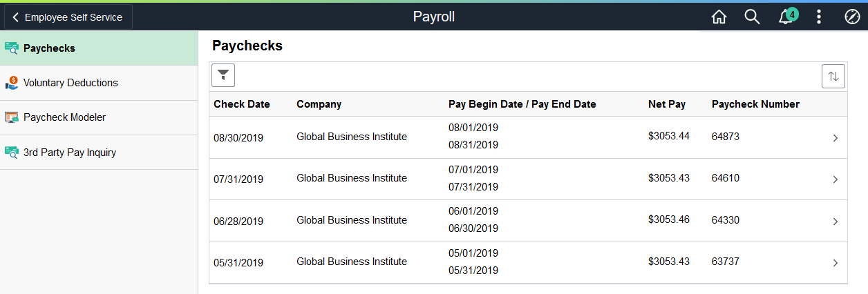Image resolution: width=868 pixels, height=294 pixels.
Task: Open the Actions three-dot menu
Action: click(x=819, y=17)
